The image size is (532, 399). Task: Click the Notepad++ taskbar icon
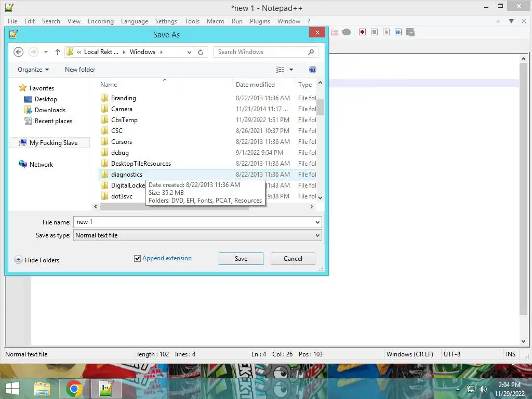pyautogui.click(x=107, y=389)
